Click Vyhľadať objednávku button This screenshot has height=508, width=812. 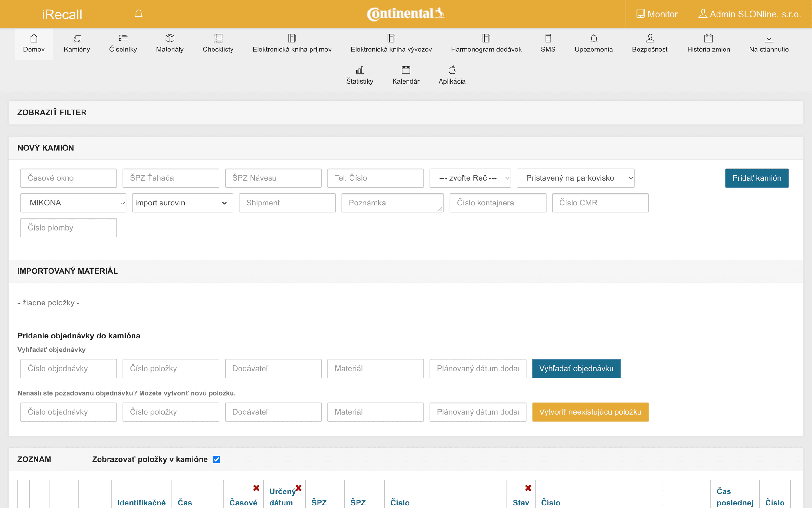[x=576, y=369]
